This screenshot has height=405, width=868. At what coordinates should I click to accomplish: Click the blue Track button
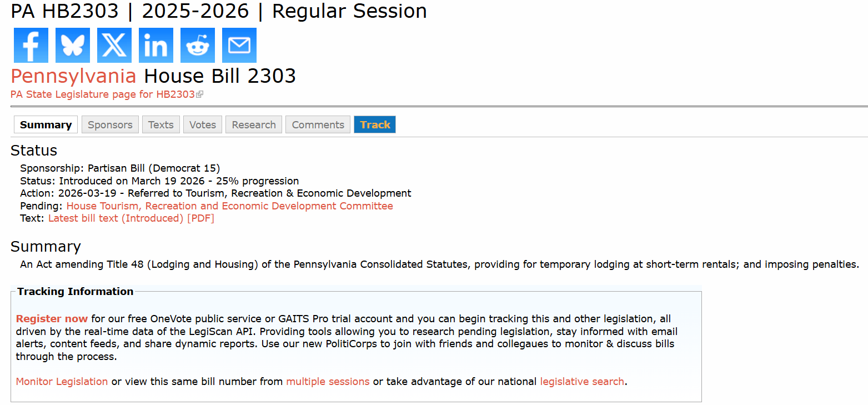click(375, 124)
